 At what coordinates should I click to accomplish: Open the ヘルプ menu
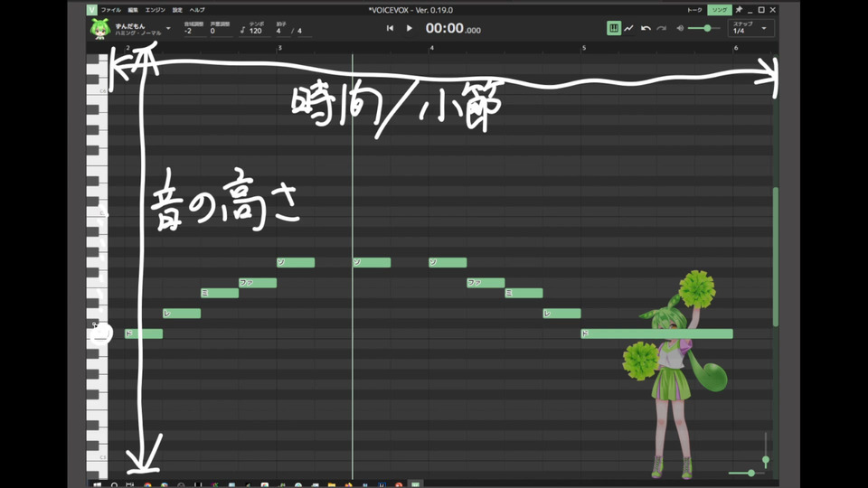coord(197,10)
